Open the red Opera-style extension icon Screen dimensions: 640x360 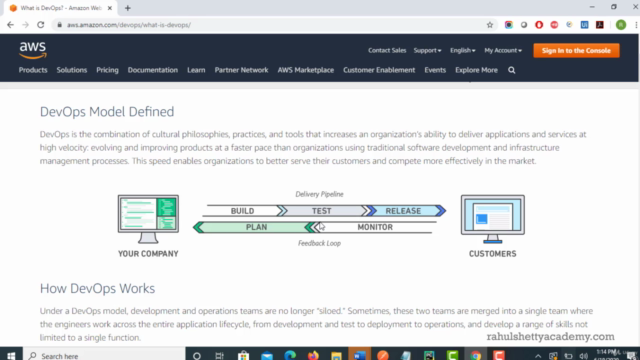point(539,25)
